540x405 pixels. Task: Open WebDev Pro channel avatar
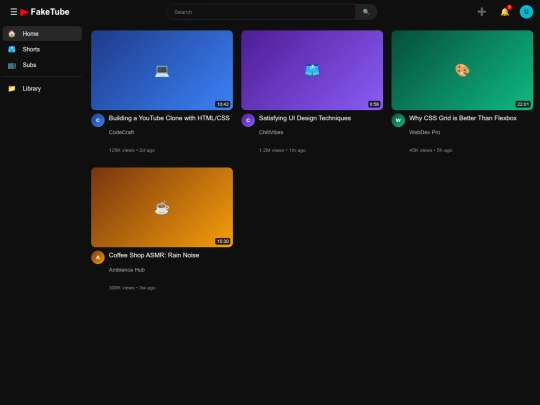click(x=398, y=120)
